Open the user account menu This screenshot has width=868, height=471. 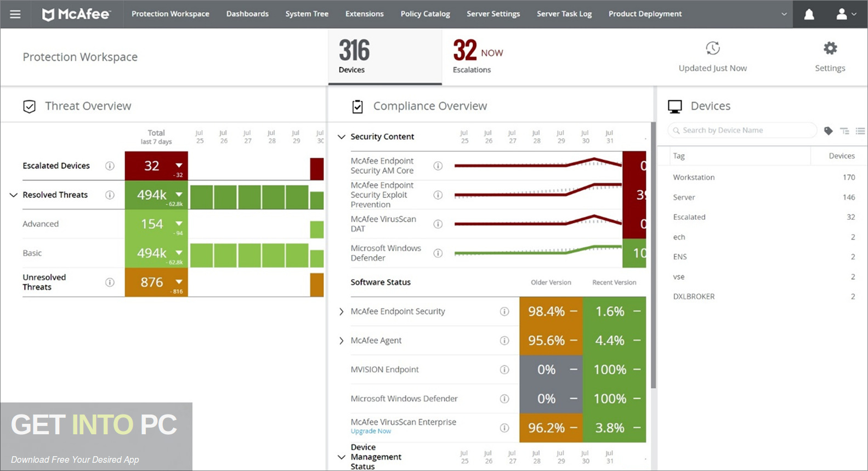[846, 14]
